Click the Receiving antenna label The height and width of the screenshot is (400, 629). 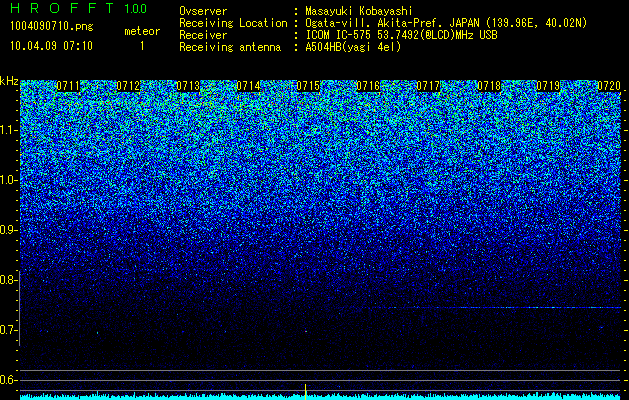(230, 47)
